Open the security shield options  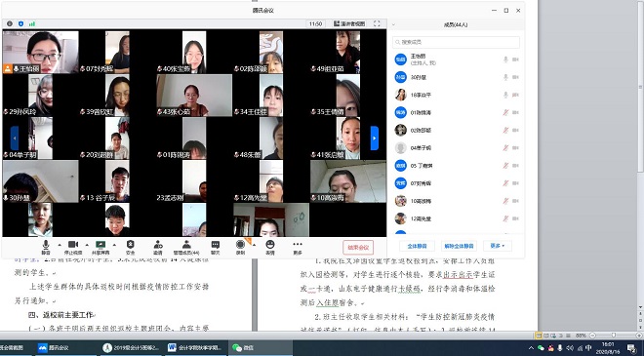point(130,247)
